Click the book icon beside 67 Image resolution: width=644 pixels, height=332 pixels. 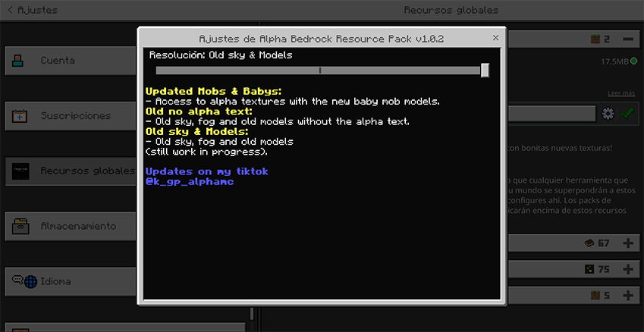pyautogui.click(x=589, y=243)
